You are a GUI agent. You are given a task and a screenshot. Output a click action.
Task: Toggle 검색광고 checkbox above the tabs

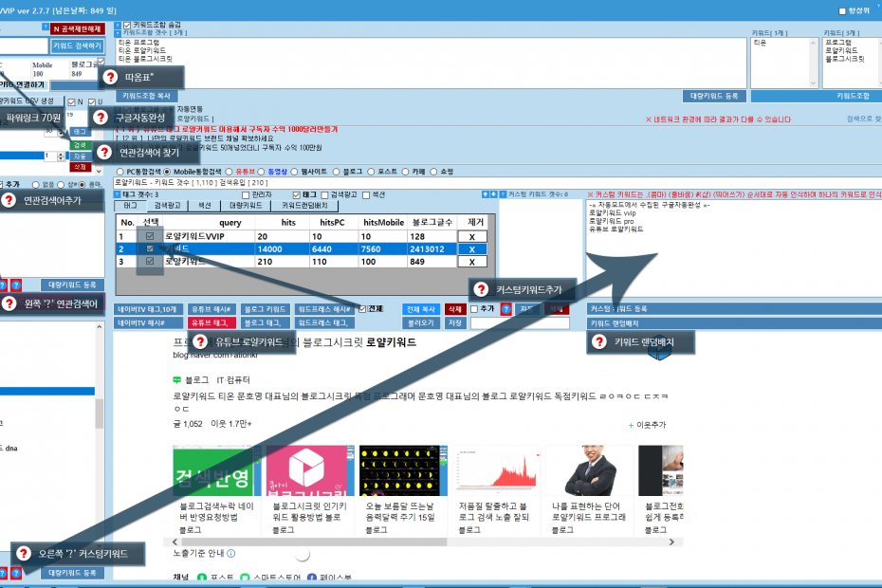click(x=324, y=195)
